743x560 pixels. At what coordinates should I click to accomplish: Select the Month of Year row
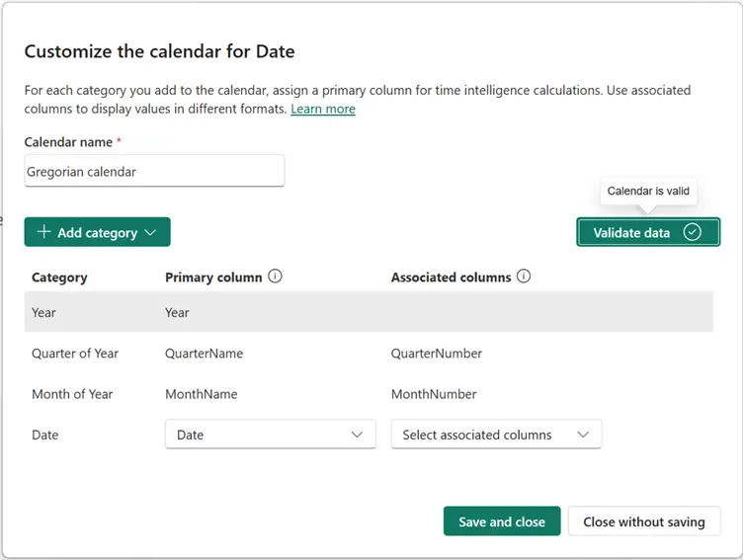tap(72, 394)
